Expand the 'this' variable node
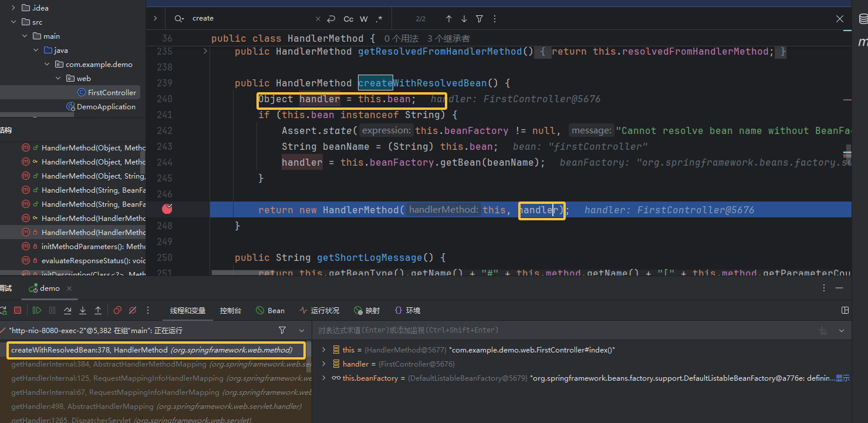Image resolution: width=868 pixels, height=423 pixels. click(x=323, y=350)
